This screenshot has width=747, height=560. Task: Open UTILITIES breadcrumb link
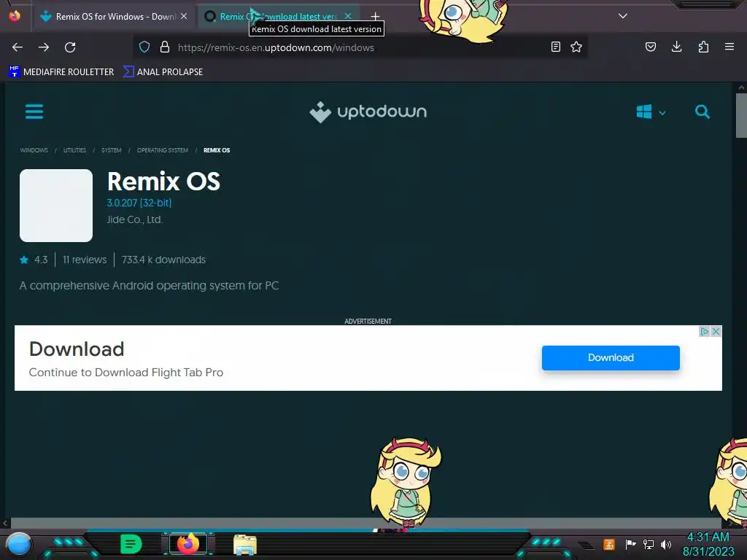(75, 150)
